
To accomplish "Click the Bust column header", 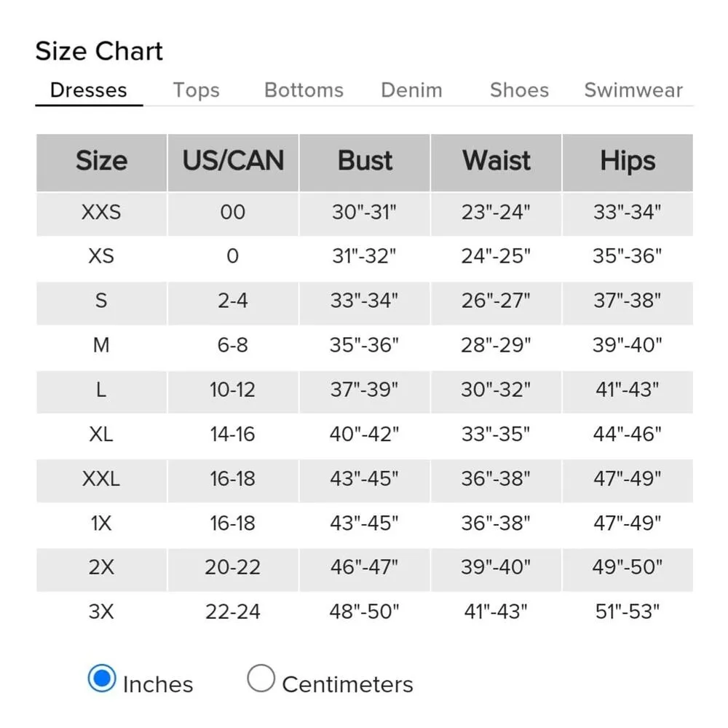I will (365, 161).
